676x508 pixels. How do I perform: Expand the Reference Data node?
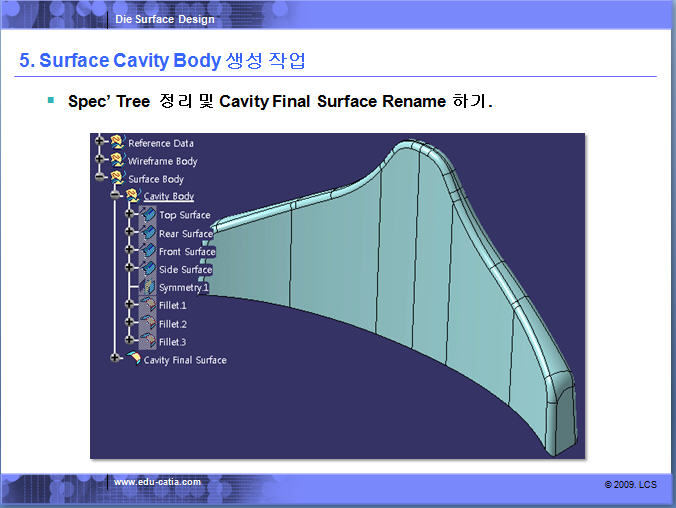click(x=100, y=143)
